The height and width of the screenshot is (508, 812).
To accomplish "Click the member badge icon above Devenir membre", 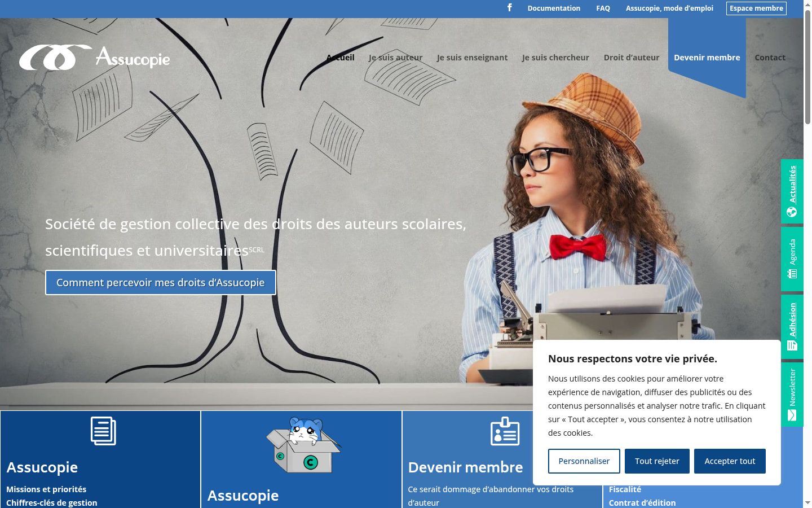I will 505,431.
